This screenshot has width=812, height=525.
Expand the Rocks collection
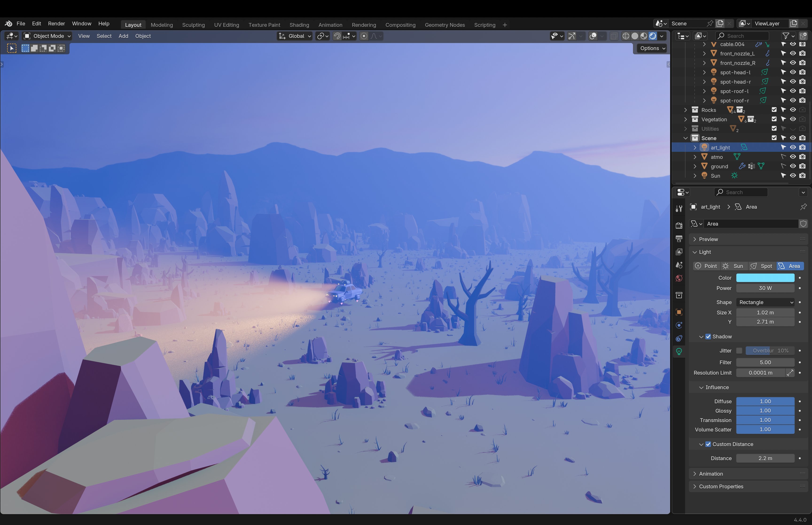686,110
